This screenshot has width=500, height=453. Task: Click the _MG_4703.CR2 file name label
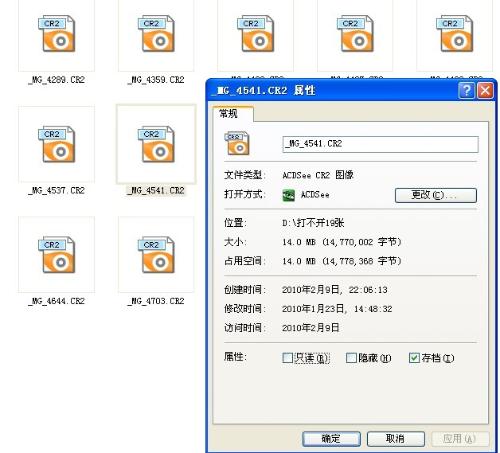click(156, 301)
